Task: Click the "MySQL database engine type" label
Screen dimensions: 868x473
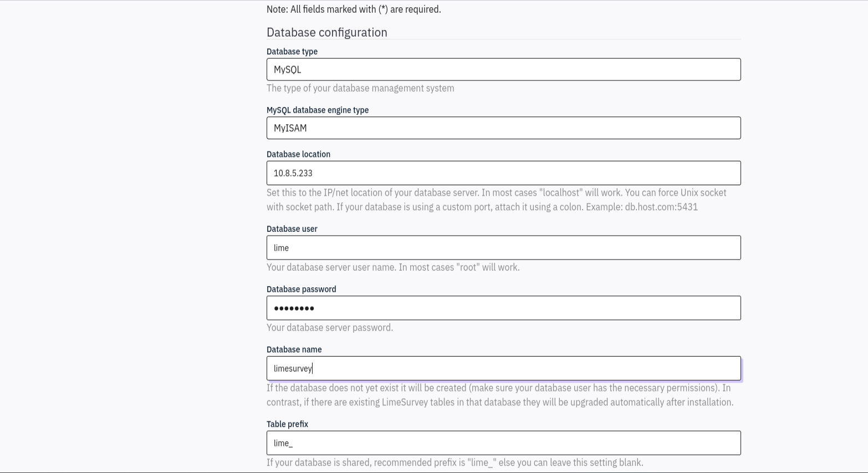Action: (x=318, y=110)
